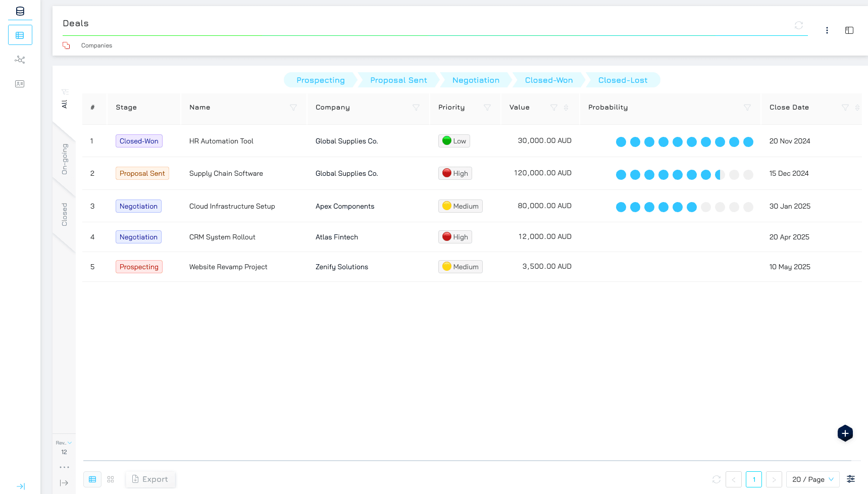
Task: Switch to card grid view
Action: click(111, 479)
